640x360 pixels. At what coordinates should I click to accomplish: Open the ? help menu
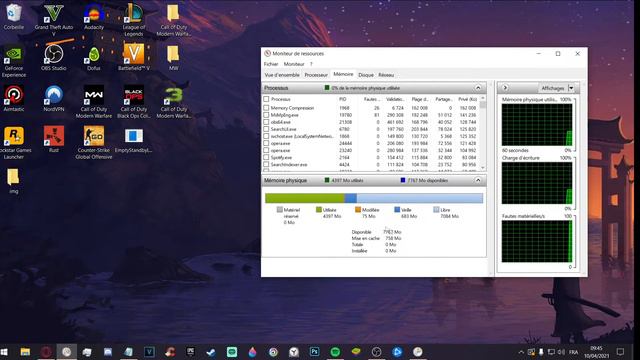pos(311,64)
